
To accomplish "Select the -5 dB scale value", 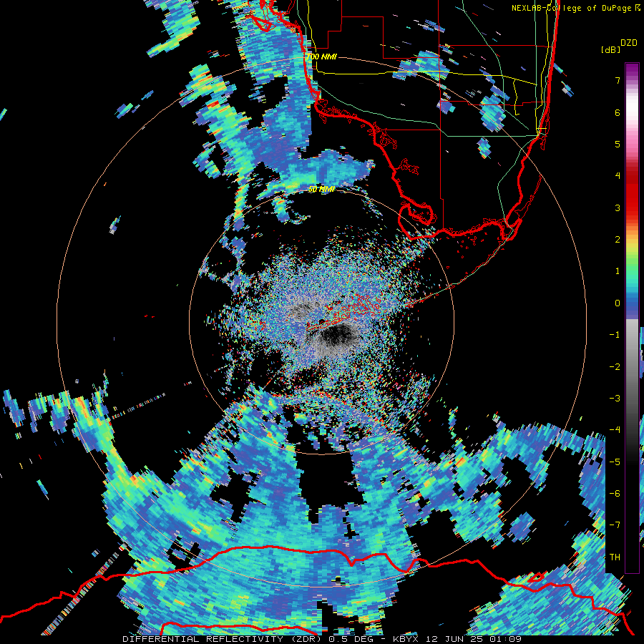I will click(x=615, y=462).
